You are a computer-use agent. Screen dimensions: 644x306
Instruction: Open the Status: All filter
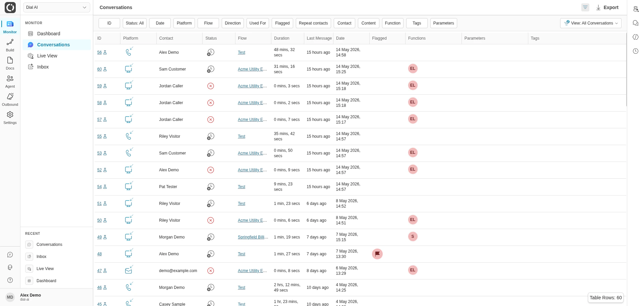point(135,23)
